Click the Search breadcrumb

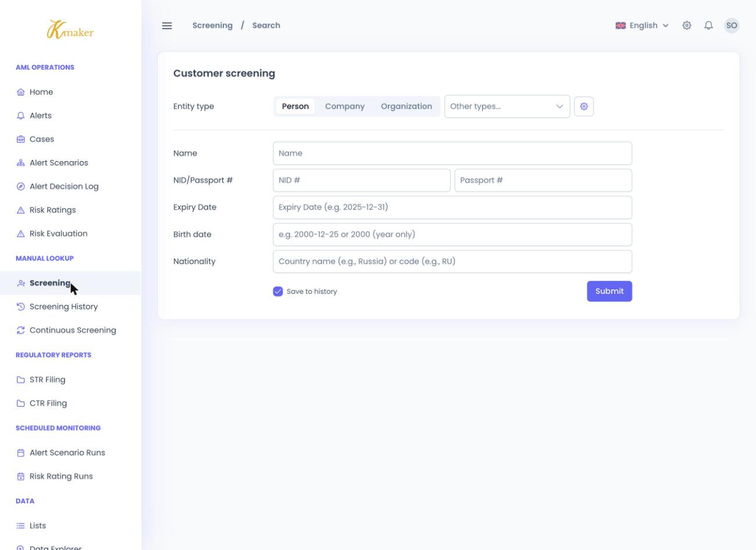[x=266, y=26]
